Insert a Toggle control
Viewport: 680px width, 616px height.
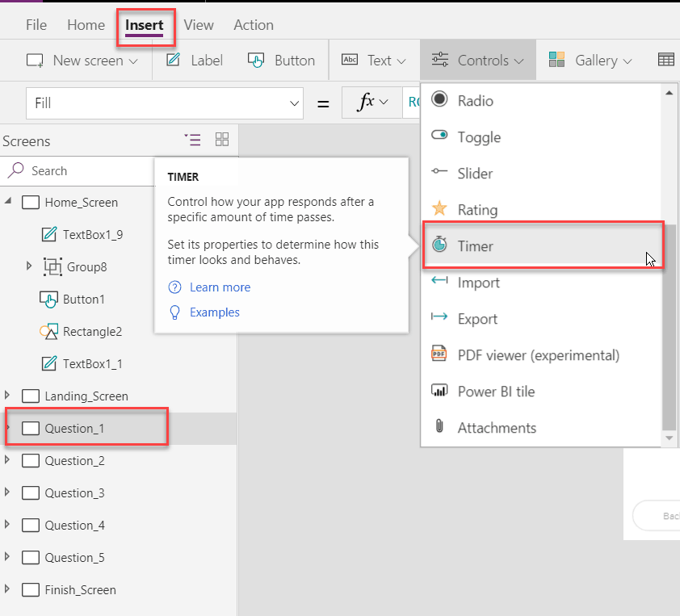coord(541,137)
